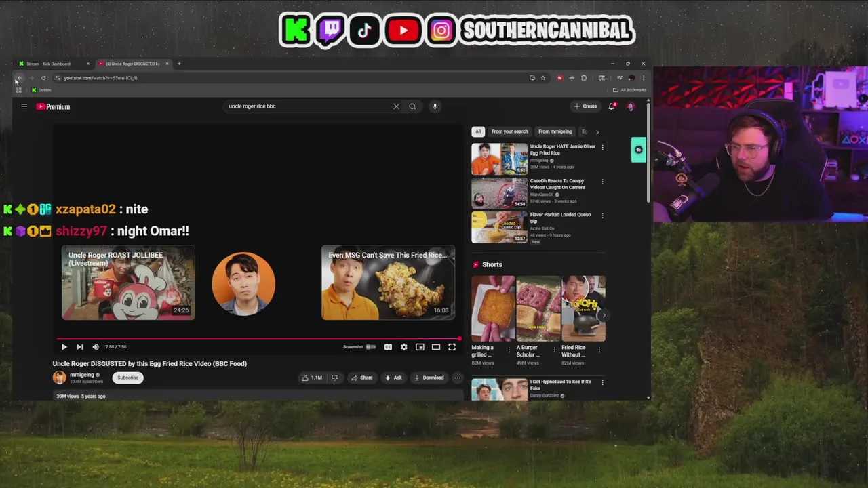Open the Loaded Queso Dip thumbnail

pos(499,227)
